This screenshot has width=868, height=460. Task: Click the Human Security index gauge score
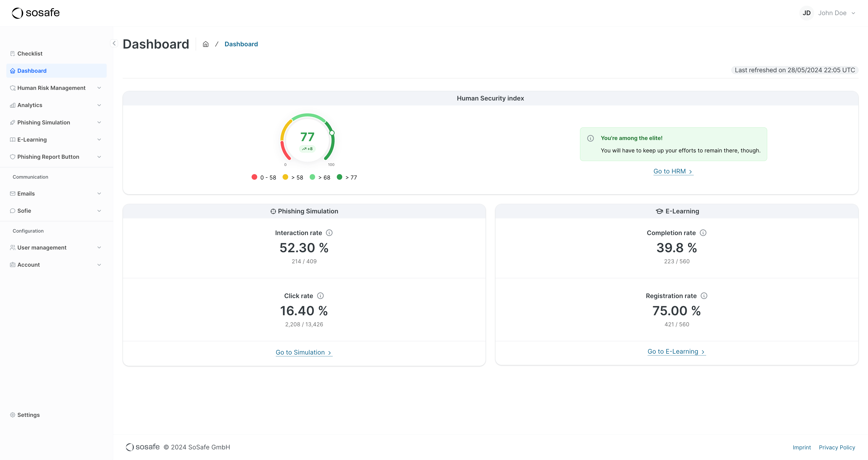(x=307, y=137)
